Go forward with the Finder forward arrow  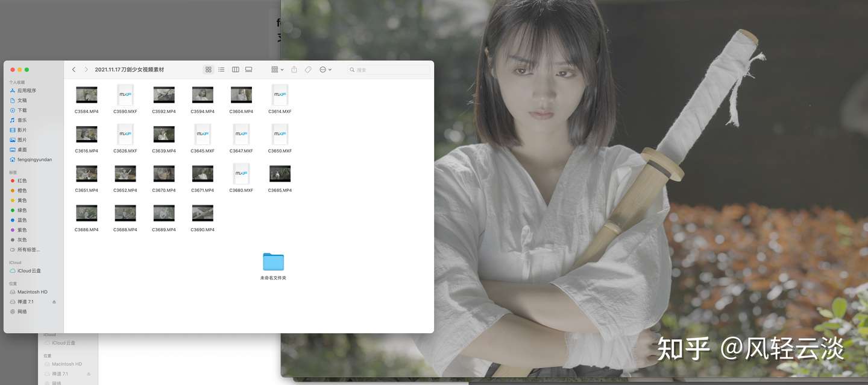(86, 69)
